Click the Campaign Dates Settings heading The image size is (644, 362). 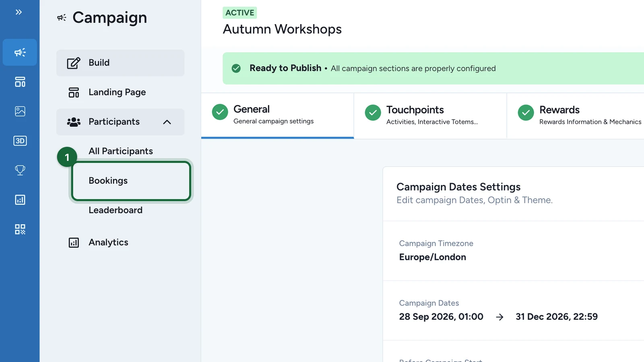[458, 187]
